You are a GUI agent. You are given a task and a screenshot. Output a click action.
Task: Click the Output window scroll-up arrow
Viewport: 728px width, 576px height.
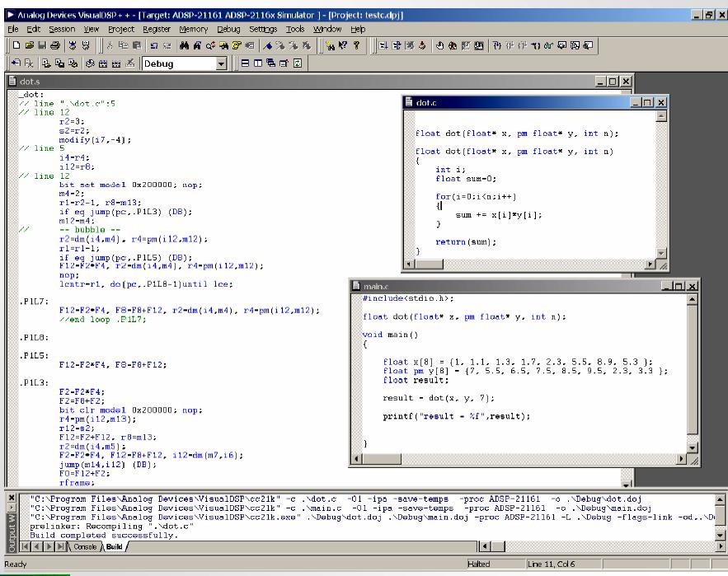(720, 499)
